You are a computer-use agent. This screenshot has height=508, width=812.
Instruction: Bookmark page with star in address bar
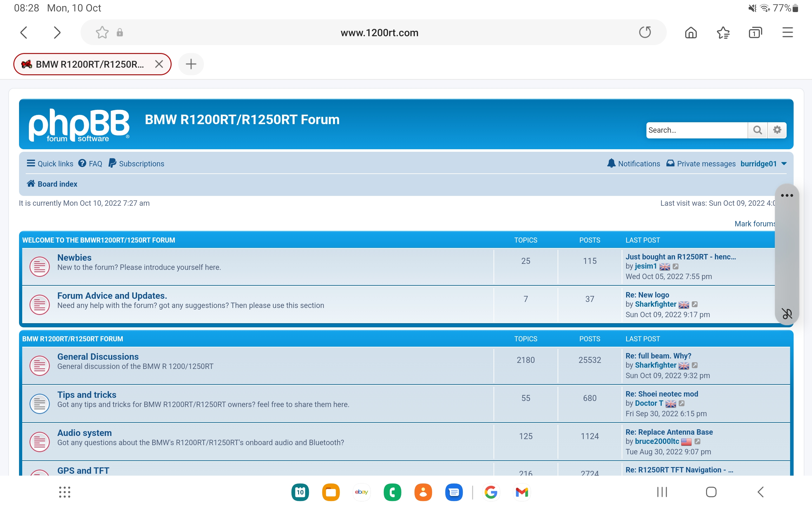coord(102,33)
